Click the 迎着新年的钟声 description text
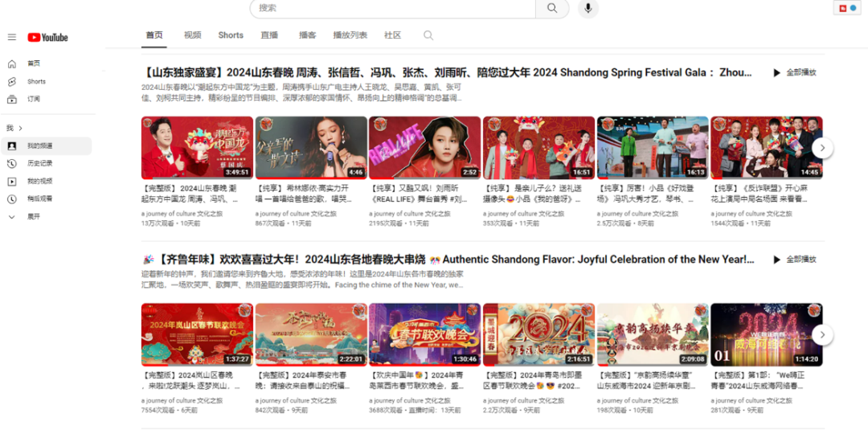868x430 pixels. (x=303, y=280)
